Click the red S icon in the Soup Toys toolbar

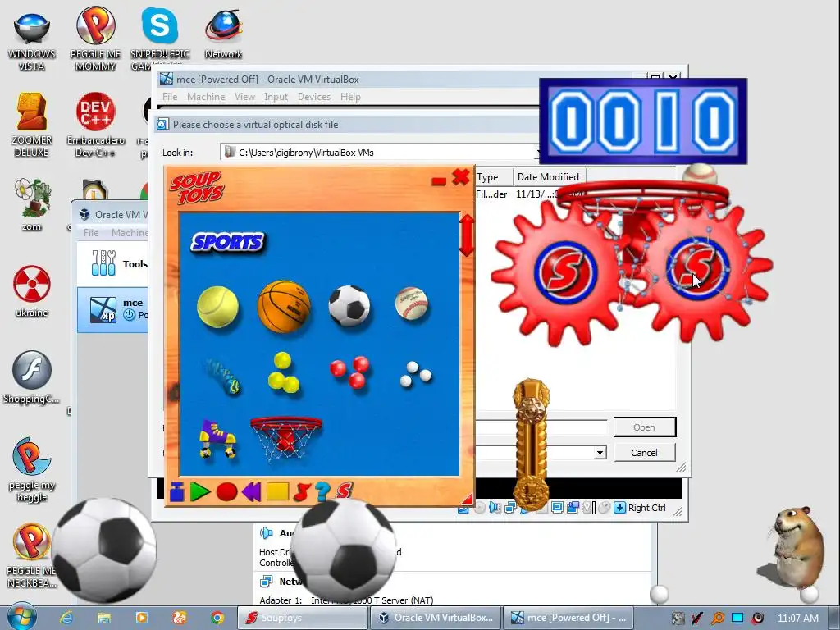point(344,491)
